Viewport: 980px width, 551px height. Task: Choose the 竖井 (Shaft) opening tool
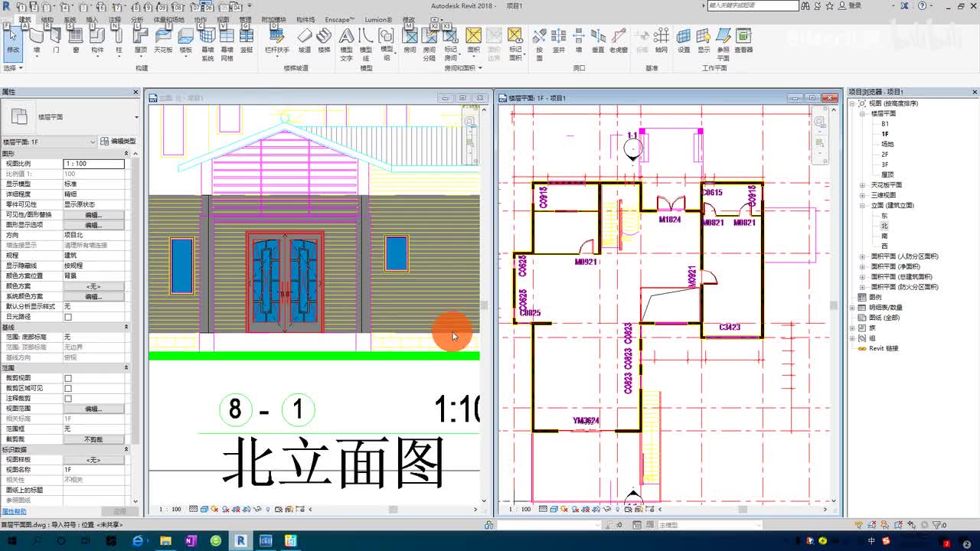click(559, 40)
